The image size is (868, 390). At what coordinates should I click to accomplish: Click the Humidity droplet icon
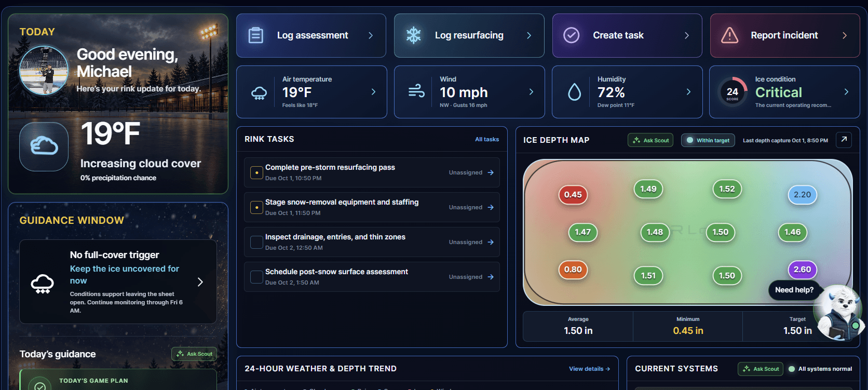(574, 92)
